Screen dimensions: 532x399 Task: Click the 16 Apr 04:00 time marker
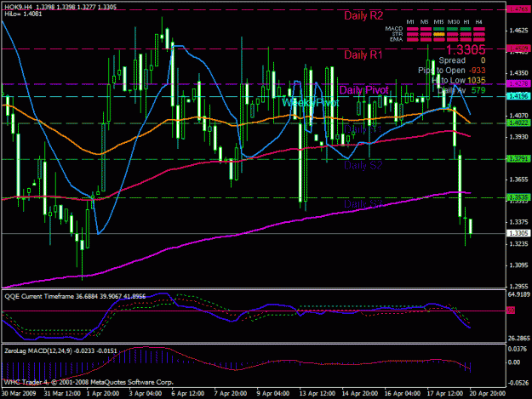point(403,393)
